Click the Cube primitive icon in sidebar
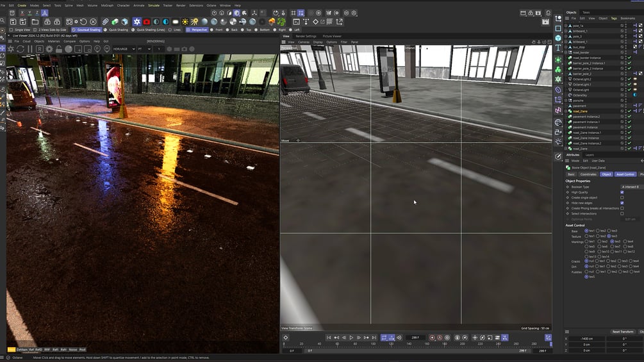644x362 pixels. tap(557, 38)
